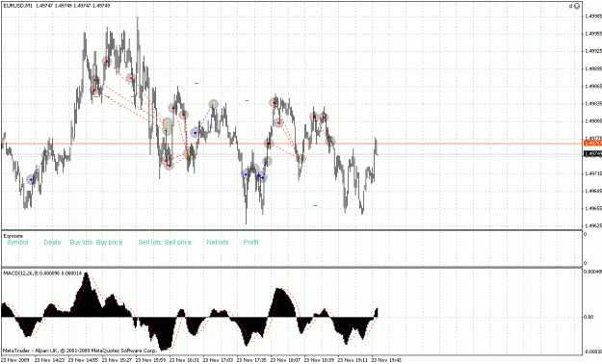Select the Profit column header
602x364 pixels.
click(x=251, y=243)
